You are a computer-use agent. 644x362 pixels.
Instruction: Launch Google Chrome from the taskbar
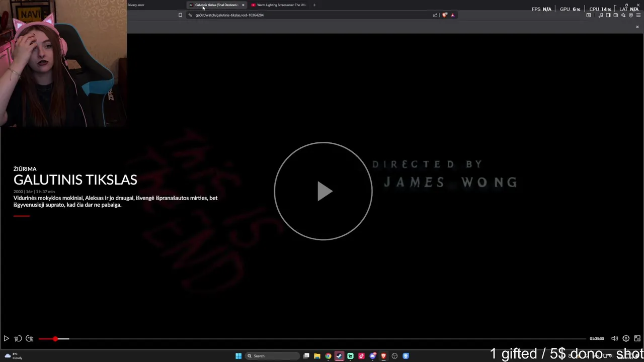(x=328, y=356)
